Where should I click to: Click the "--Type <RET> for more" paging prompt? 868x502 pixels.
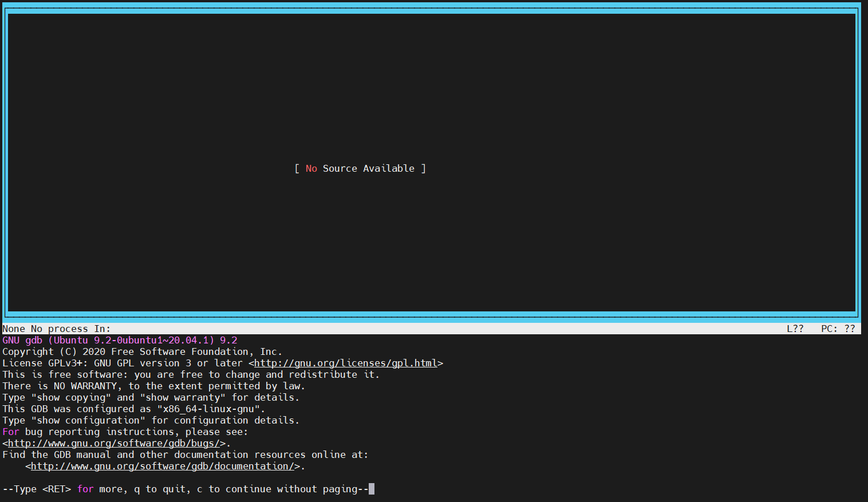click(x=185, y=489)
